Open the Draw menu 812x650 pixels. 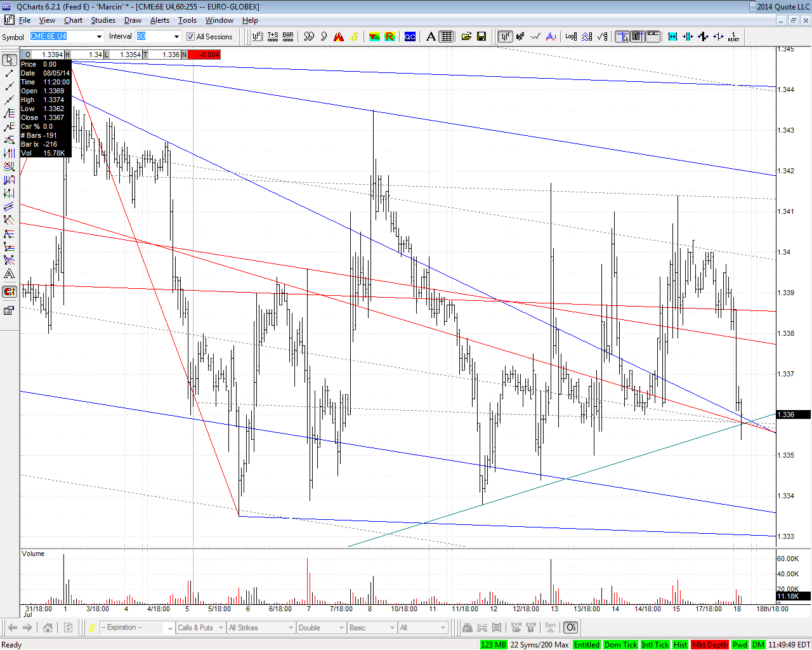point(133,20)
